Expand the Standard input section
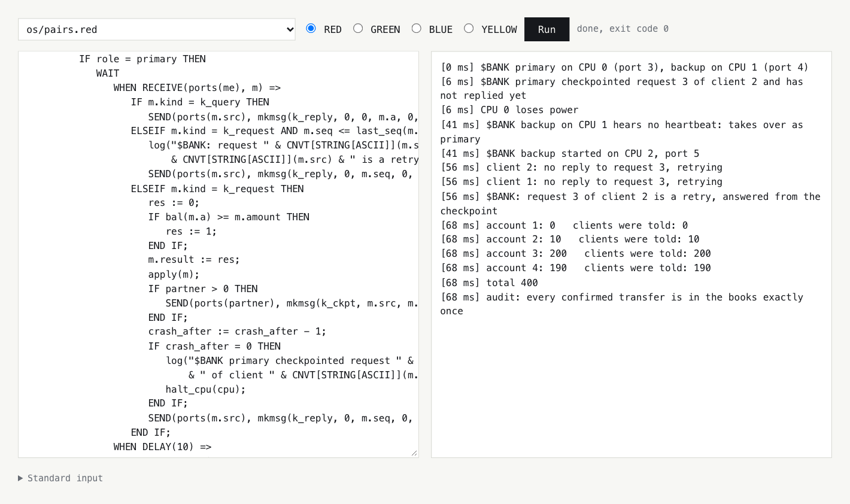 point(60,478)
